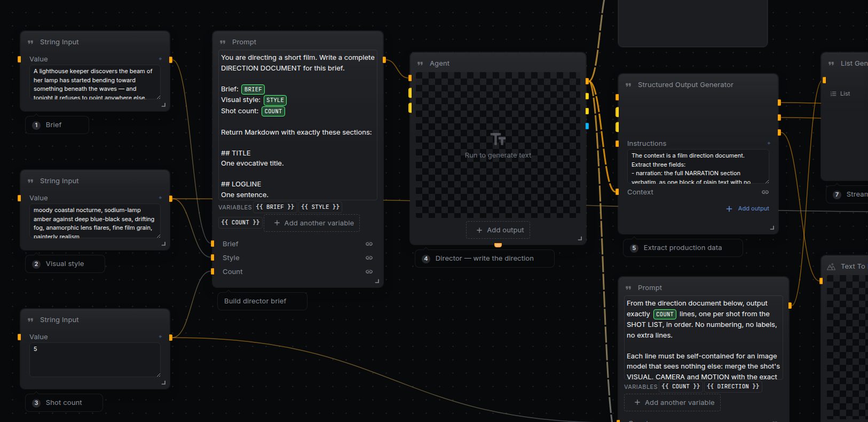Image resolution: width=868 pixels, height=422 pixels.
Task: Click the director Prompt template text area
Action: click(x=298, y=126)
